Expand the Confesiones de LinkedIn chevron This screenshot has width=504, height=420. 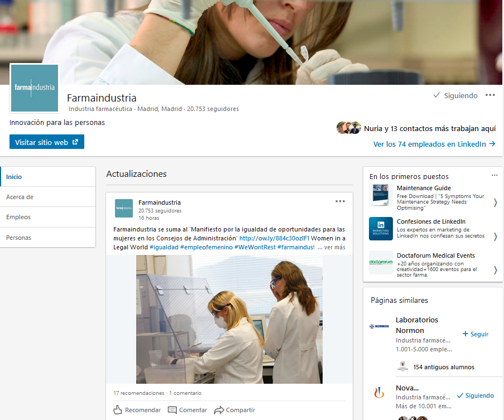click(x=495, y=236)
